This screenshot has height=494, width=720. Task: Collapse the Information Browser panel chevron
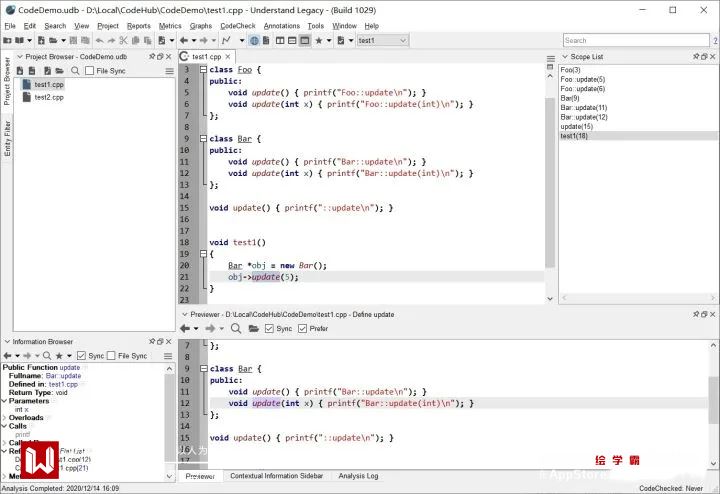click(x=7, y=342)
